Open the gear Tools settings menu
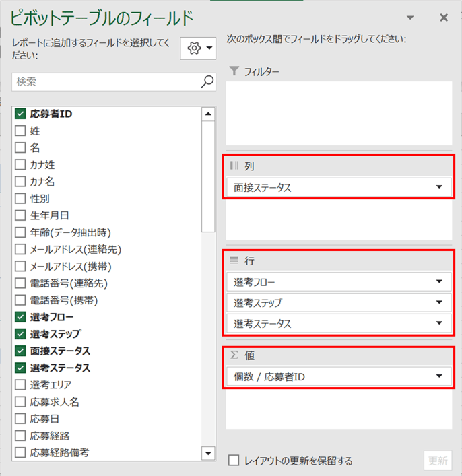The image size is (462, 476). [x=198, y=48]
